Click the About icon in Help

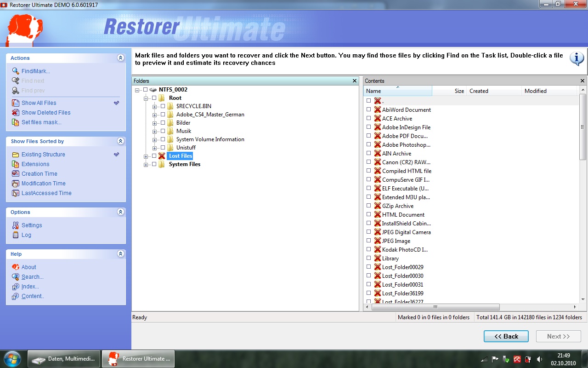click(16, 267)
